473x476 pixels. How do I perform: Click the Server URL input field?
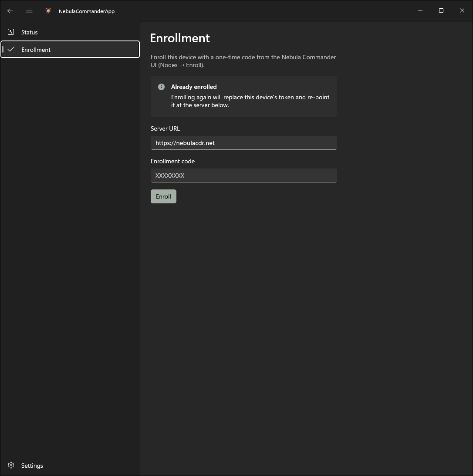(x=244, y=143)
